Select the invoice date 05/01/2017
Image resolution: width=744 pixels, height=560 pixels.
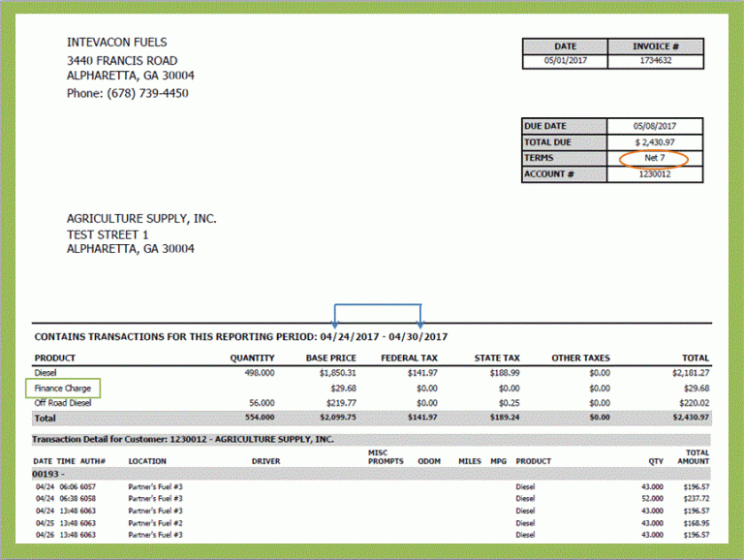(x=565, y=61)
